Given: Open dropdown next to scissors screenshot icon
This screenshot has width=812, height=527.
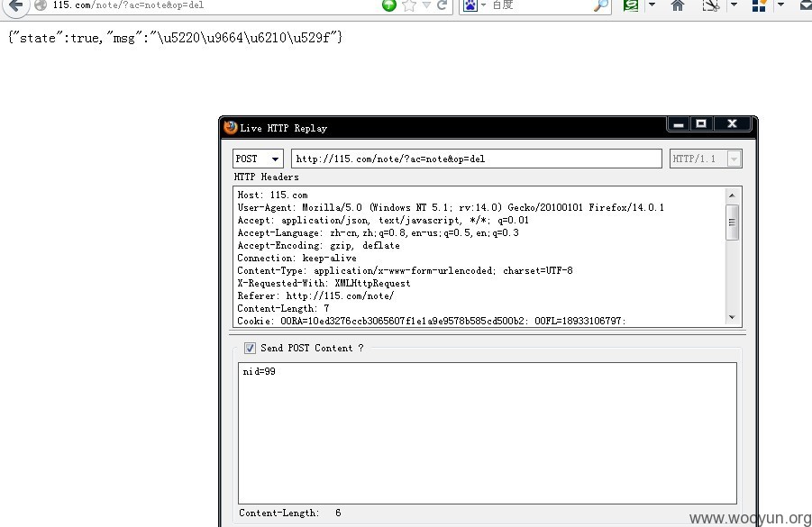Looking at the screenshot, I should pyautogui.click(x=734, y=5).
